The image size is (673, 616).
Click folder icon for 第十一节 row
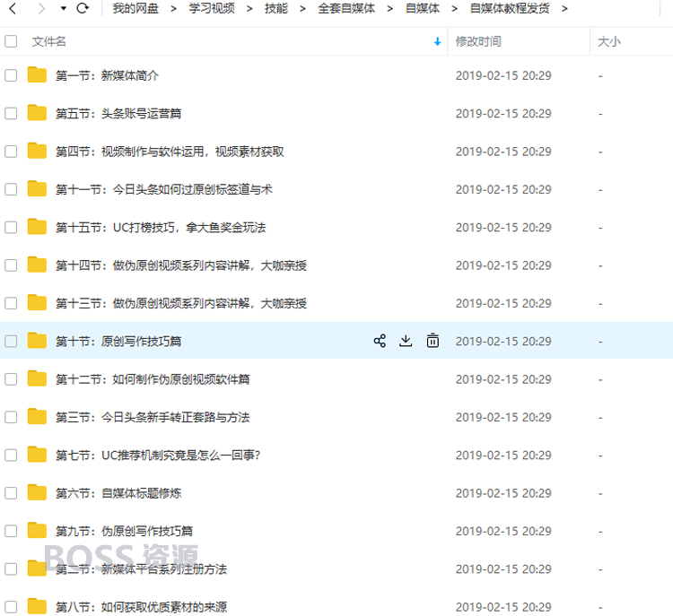click(x=37, y=189)
